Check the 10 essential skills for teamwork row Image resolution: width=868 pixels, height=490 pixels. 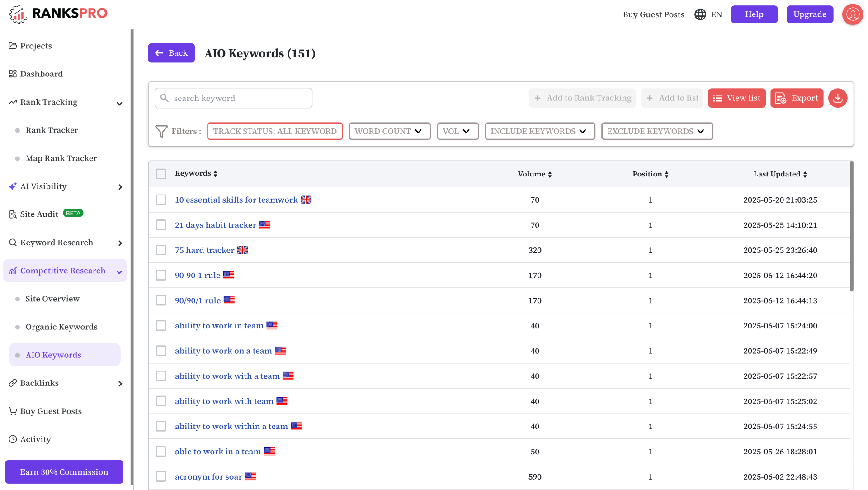(161, 200)
